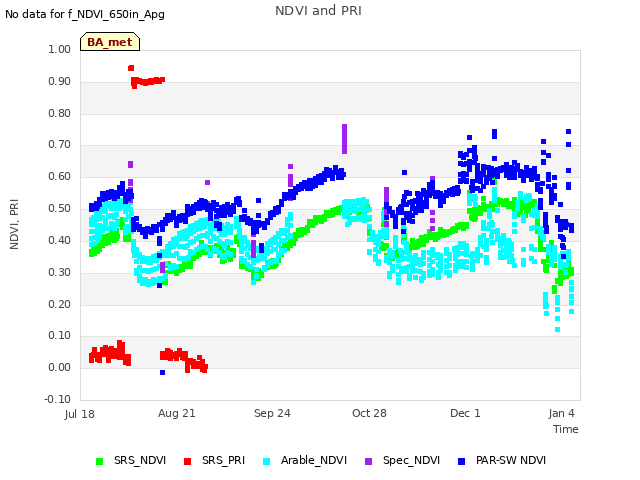The width and height of the screenshot is (640, 480).
Task: Click the chart title NDVI and PRI
Action: (x=318, y=11)
